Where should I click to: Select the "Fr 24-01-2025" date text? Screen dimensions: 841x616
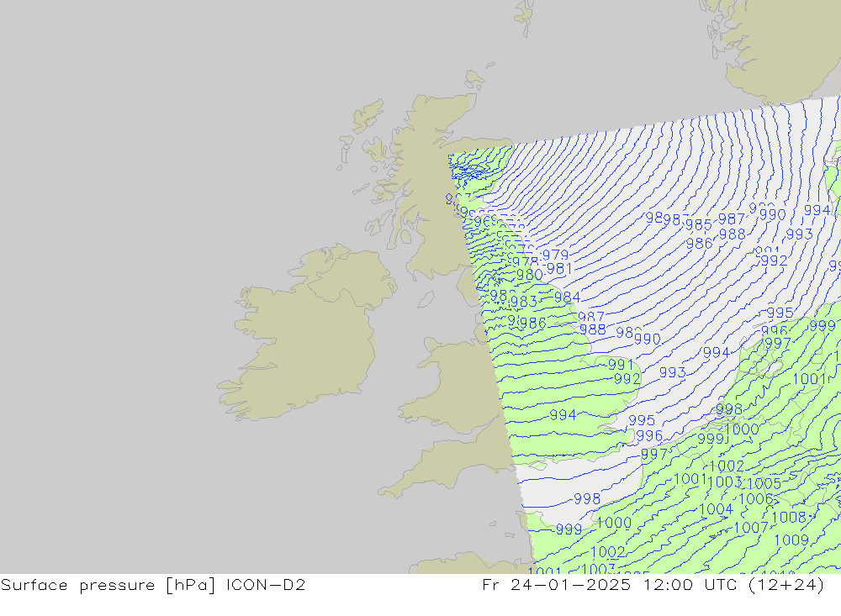click(x=556, y=584)
